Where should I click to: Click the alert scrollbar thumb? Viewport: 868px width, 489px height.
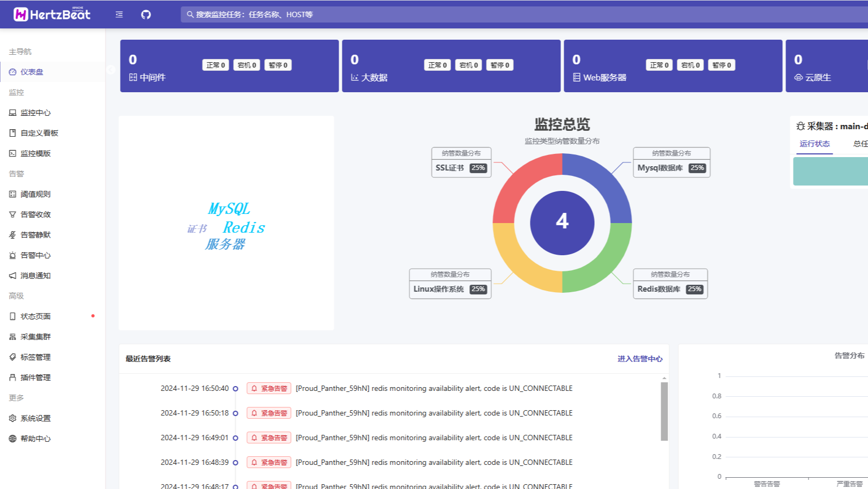(x=664, y=411)
